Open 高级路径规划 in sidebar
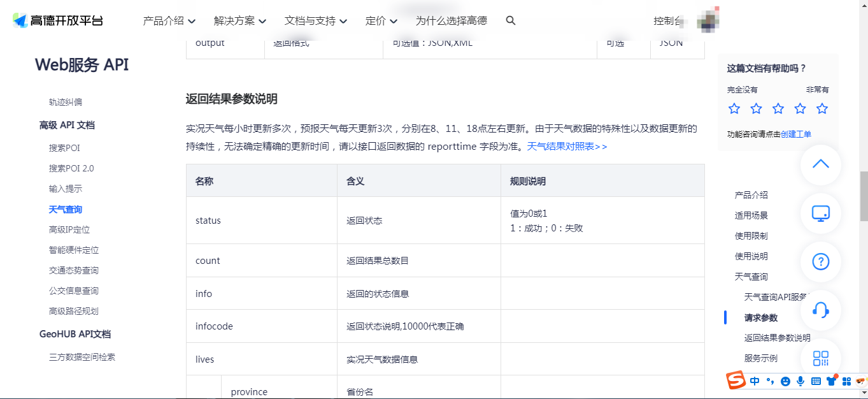Viewport: 868px width, 399px height. coord(74,311)
